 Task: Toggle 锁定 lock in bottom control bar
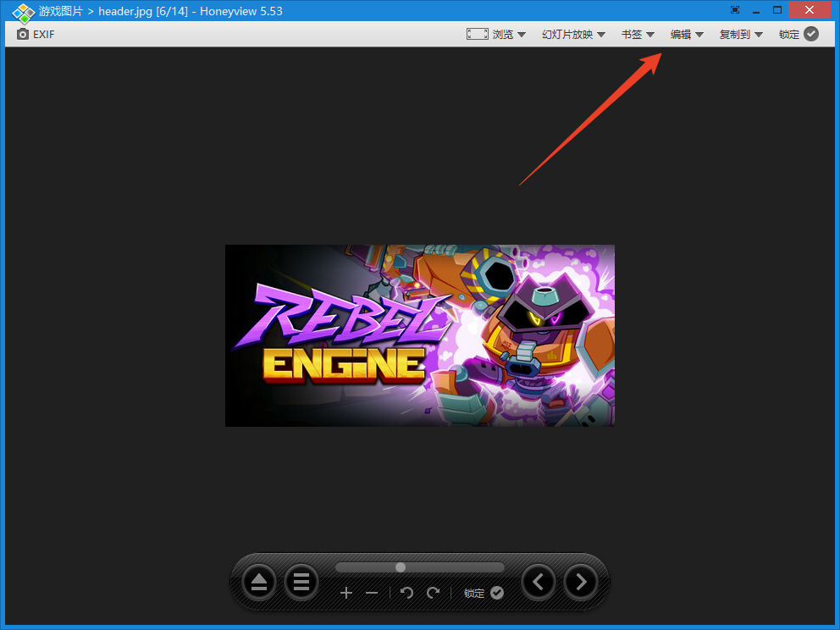tap(484, 593)
